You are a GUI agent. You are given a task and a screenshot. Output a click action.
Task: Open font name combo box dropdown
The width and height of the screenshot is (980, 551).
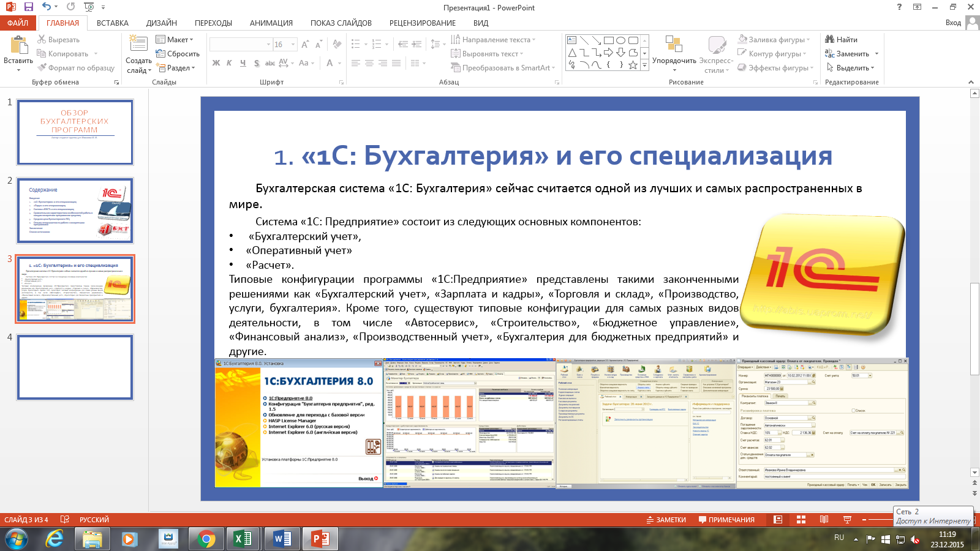coord(268,44)
